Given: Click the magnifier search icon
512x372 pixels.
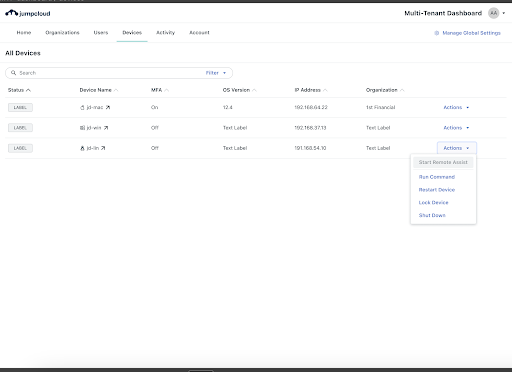Looking at the screenshot, I should 13,73.
